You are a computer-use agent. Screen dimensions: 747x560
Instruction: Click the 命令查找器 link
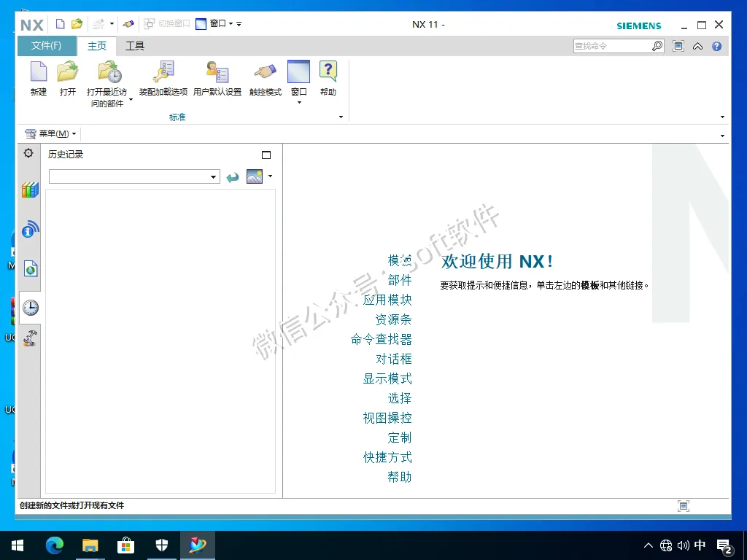(381, 339)
